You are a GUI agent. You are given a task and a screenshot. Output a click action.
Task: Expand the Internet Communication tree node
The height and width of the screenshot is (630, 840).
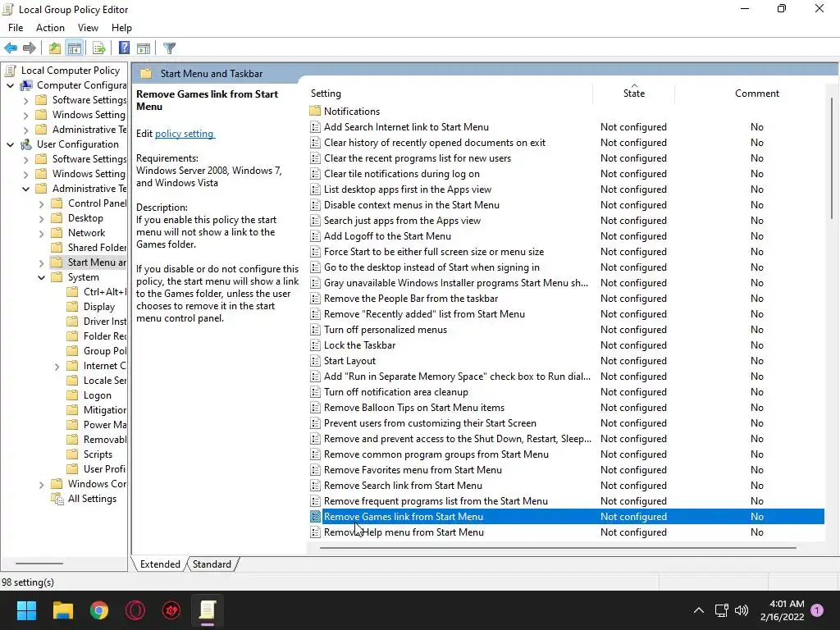57,367
